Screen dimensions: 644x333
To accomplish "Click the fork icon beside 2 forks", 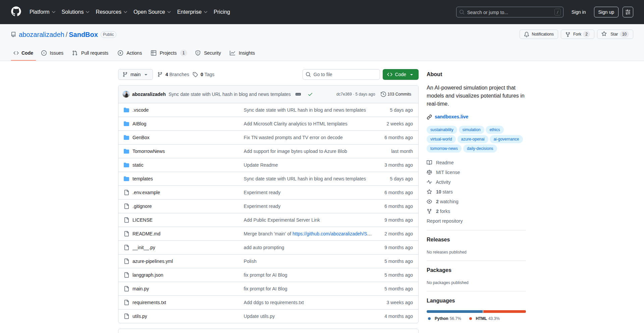I will tap(429, 211).
